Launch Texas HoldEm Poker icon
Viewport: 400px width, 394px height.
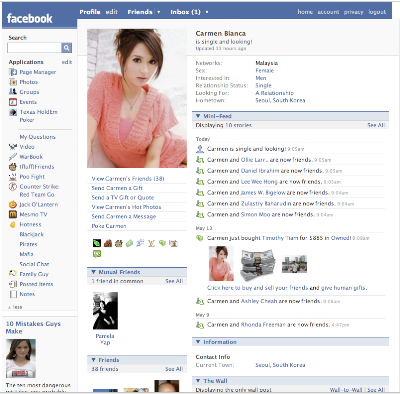coord(13,112)
